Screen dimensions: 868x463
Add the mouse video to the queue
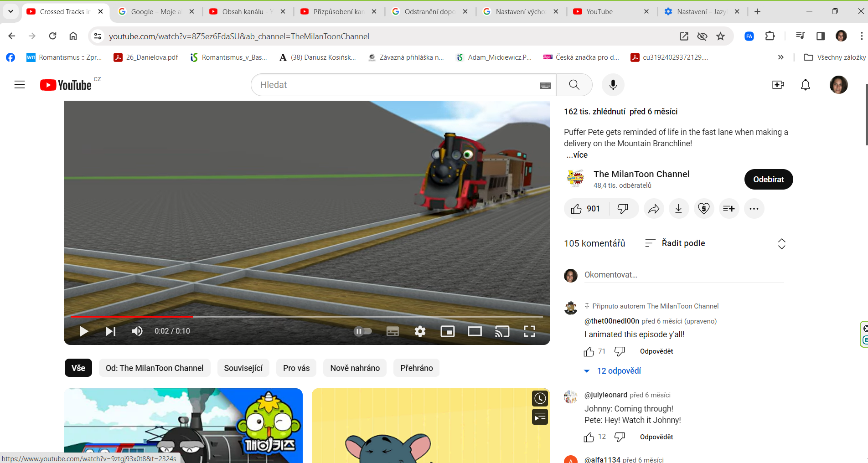point(540,417)
